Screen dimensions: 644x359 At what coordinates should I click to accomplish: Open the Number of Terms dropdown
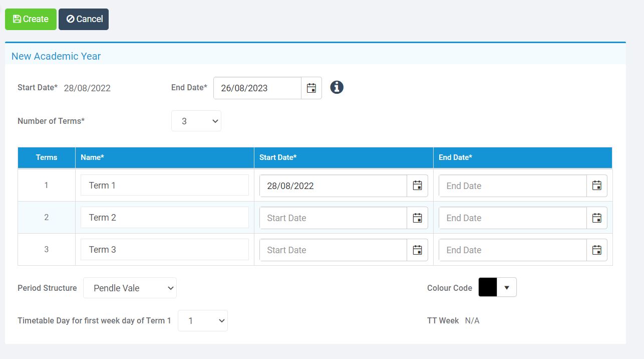click(x=196, y=120)
